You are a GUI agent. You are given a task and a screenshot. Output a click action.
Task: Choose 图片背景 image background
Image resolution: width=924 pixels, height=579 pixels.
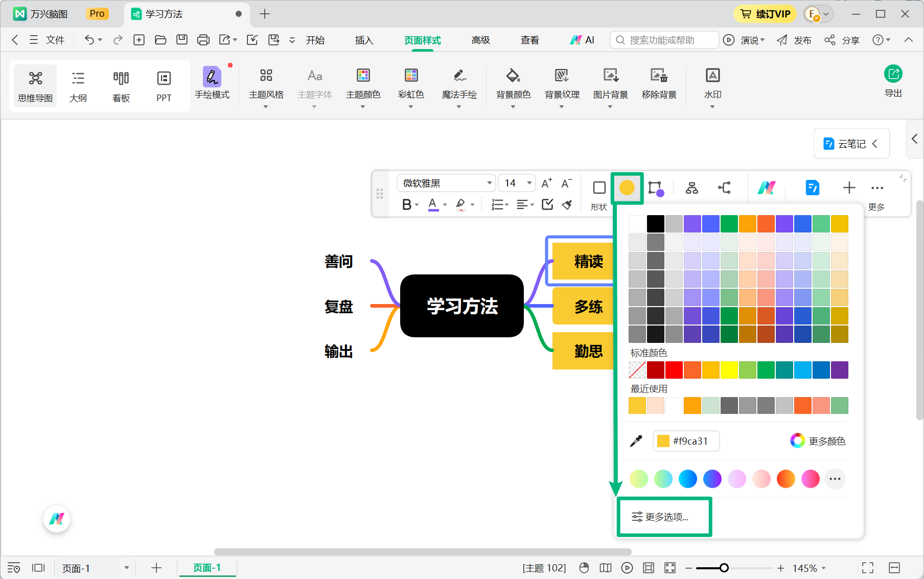click(x=611, y=87)
